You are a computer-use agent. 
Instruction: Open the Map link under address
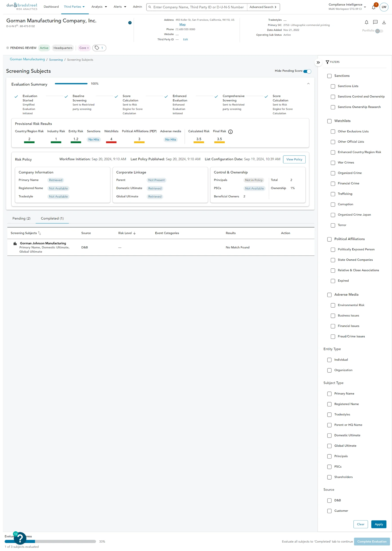[183, 25]
